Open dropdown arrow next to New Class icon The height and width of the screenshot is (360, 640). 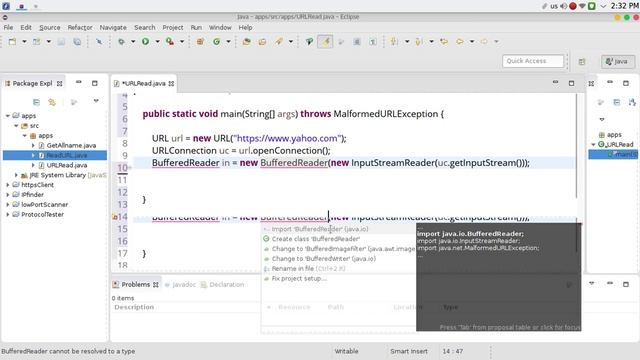(x=228, y=42)
